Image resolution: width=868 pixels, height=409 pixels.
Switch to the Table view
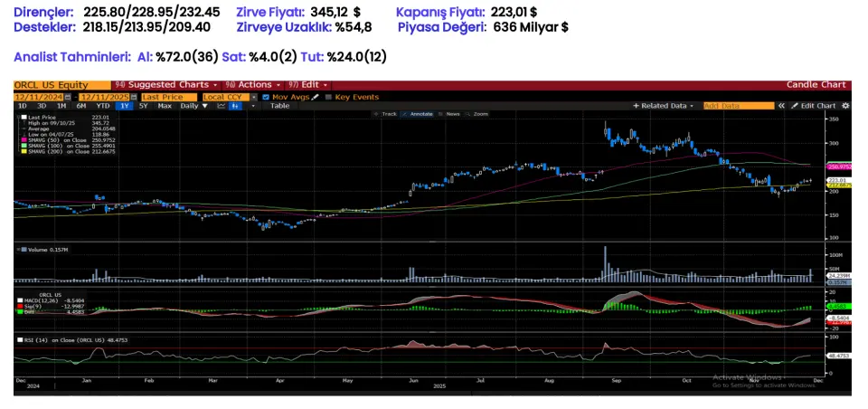[x=279, y=106]
